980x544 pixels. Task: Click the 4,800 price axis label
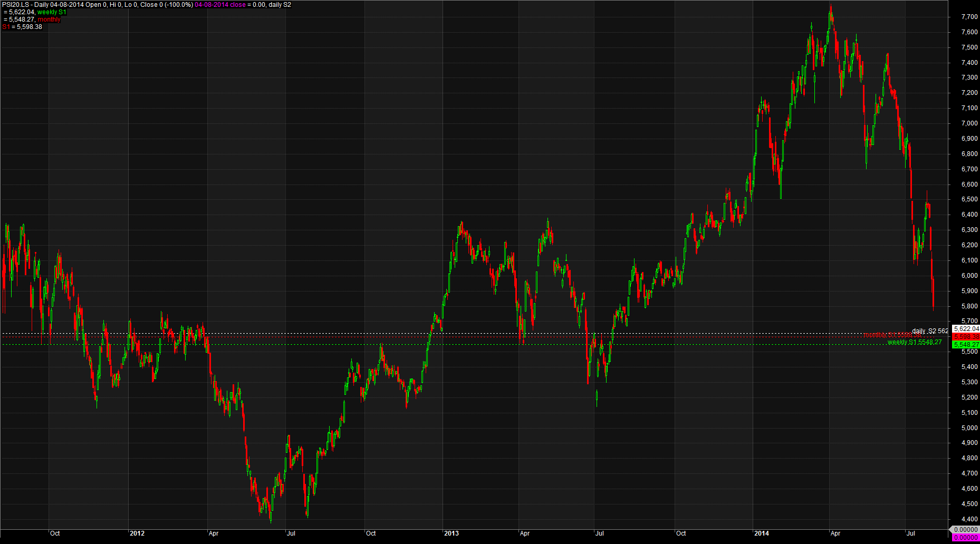click(969, 458)
